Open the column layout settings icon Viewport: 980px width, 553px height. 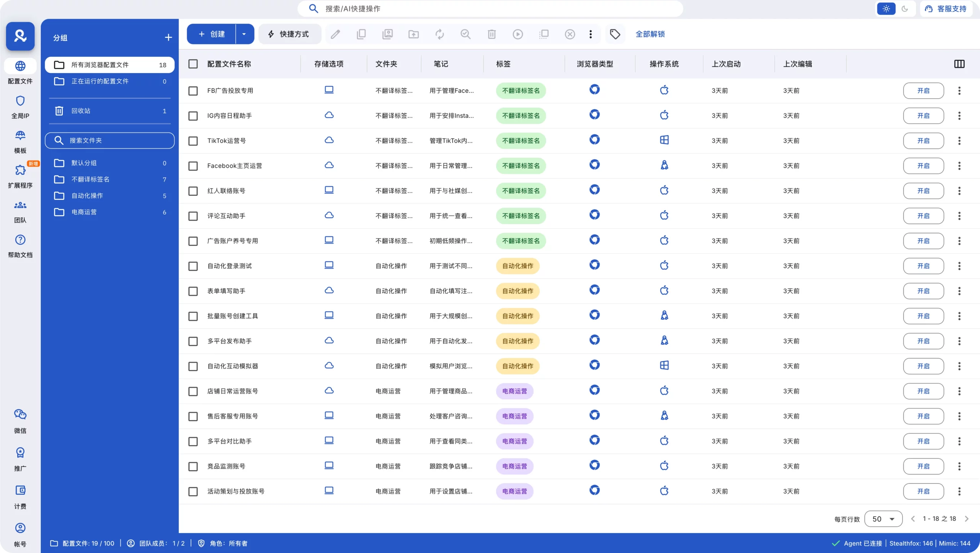pyautogui.click(x=959, y=64)
